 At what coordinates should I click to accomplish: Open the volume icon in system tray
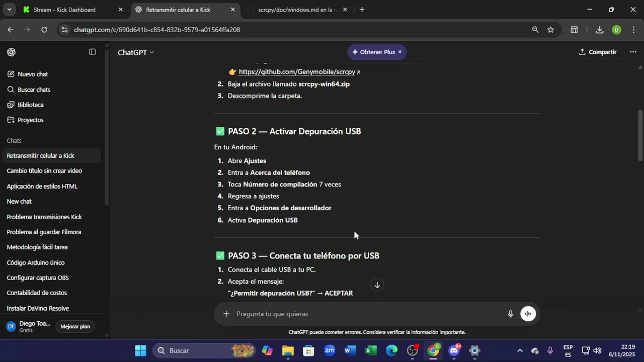(x=597, y=350)
